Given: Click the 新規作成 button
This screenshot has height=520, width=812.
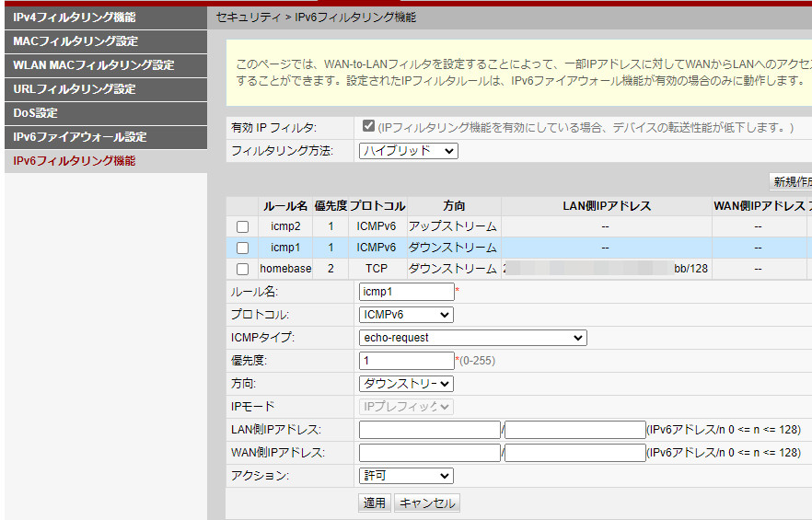Looking at the screenshot, I should pos(791,182).
